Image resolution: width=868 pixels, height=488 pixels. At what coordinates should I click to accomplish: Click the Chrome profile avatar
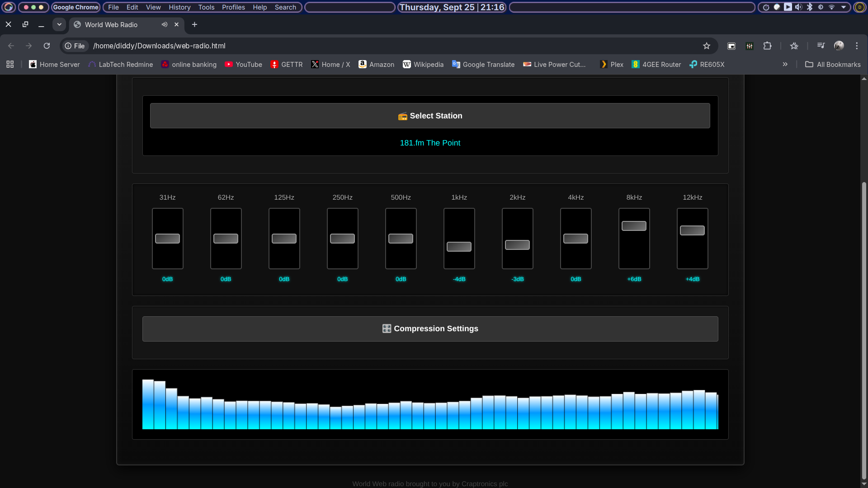click(839, 46)
